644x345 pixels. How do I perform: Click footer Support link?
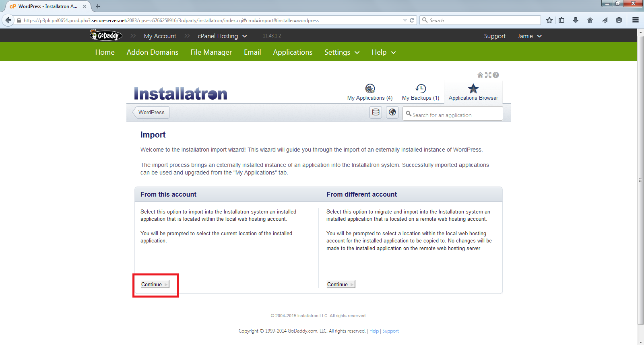tap(390, 331)
